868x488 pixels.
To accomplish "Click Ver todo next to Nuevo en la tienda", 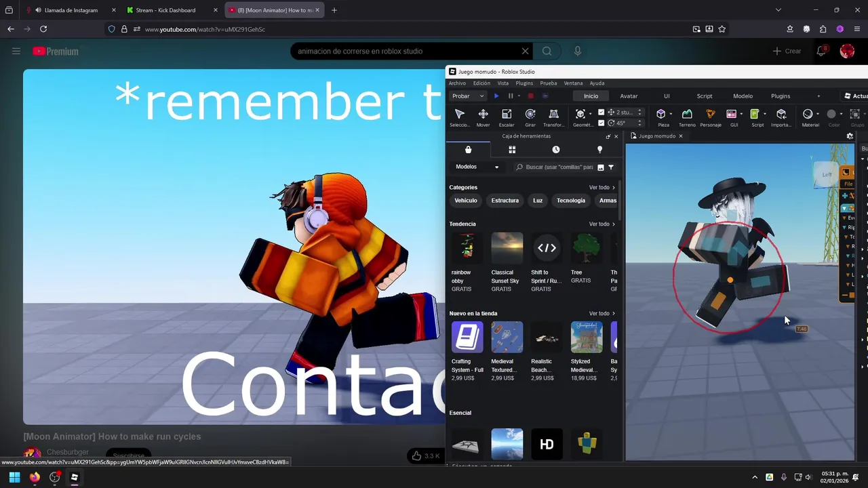I will click(601, 314).
